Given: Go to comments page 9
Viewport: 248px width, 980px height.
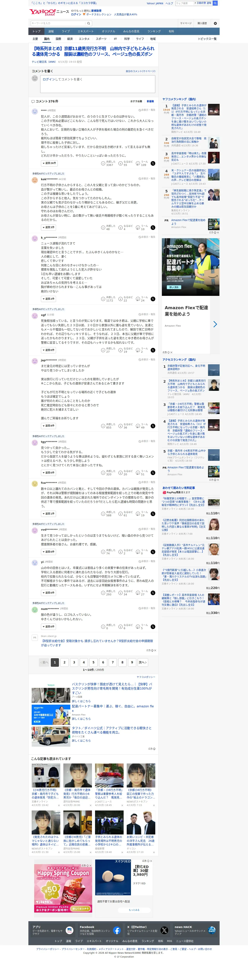Looking at the screenshot, I should (x=132, y=662).
